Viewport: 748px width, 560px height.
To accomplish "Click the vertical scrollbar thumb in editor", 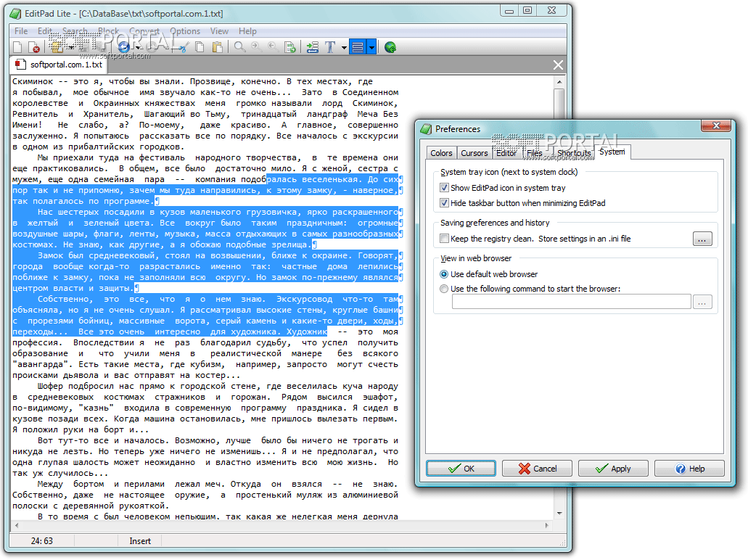I will pos(559,104).
